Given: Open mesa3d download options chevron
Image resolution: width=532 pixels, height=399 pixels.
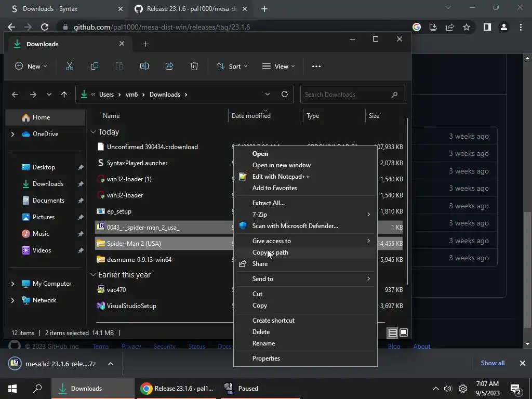Looking at the screenshot, I should pyautogui.click(x=111, y=364).
